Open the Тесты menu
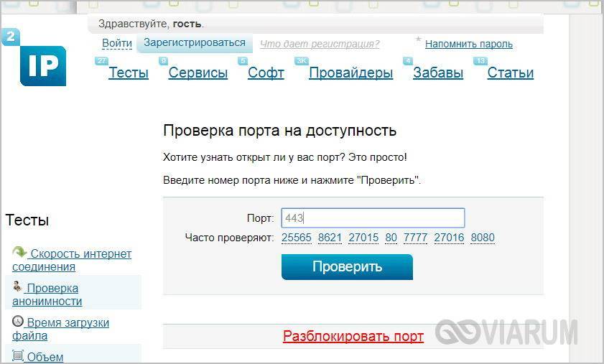Image resolution: width=604 pixels, height=364 pixels. point(128,73)
